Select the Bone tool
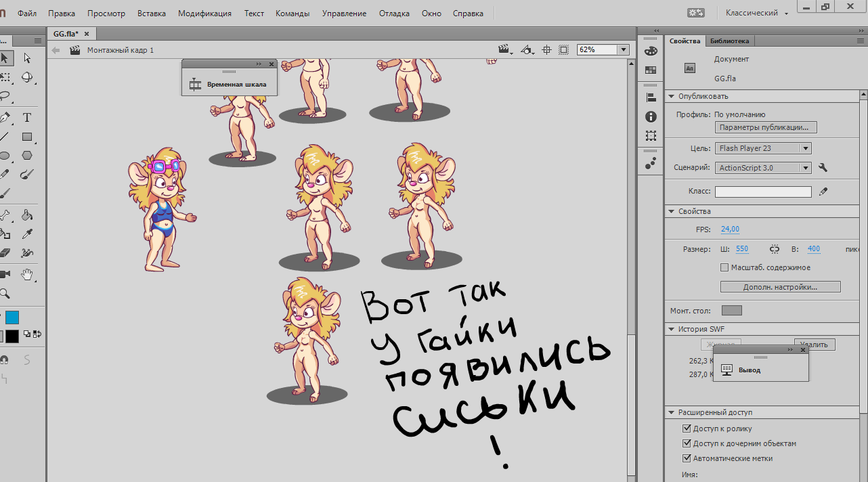 click(4, 215)
